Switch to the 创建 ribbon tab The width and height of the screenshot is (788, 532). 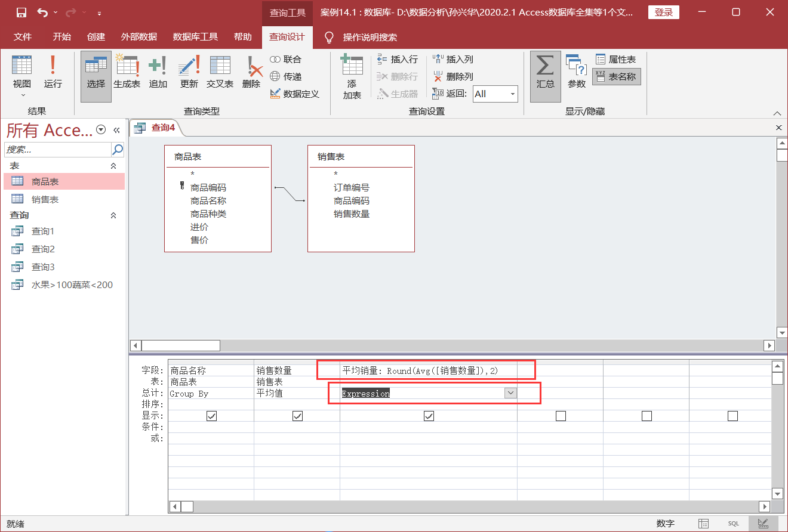[96, 37]
